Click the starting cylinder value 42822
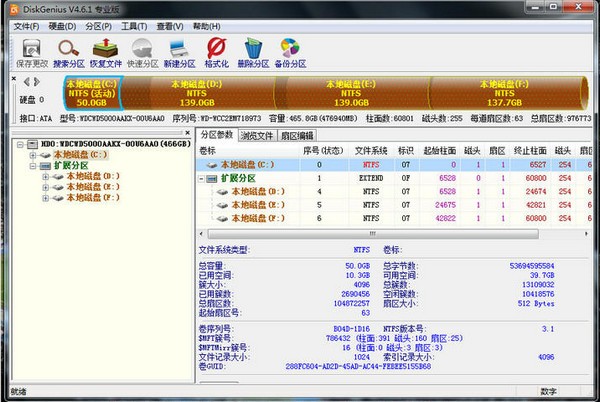The image size is (600, 402). click(x=445, y=218)
